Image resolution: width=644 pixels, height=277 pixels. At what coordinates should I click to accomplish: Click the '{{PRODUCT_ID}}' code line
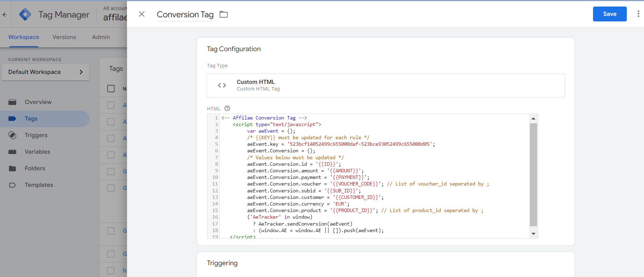pyautogui.click(x=365, y=210)
